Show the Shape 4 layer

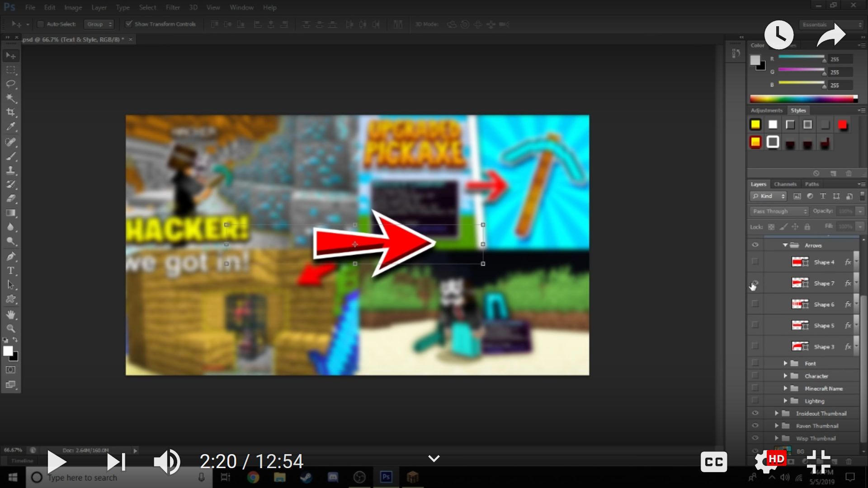coord(755,262)
